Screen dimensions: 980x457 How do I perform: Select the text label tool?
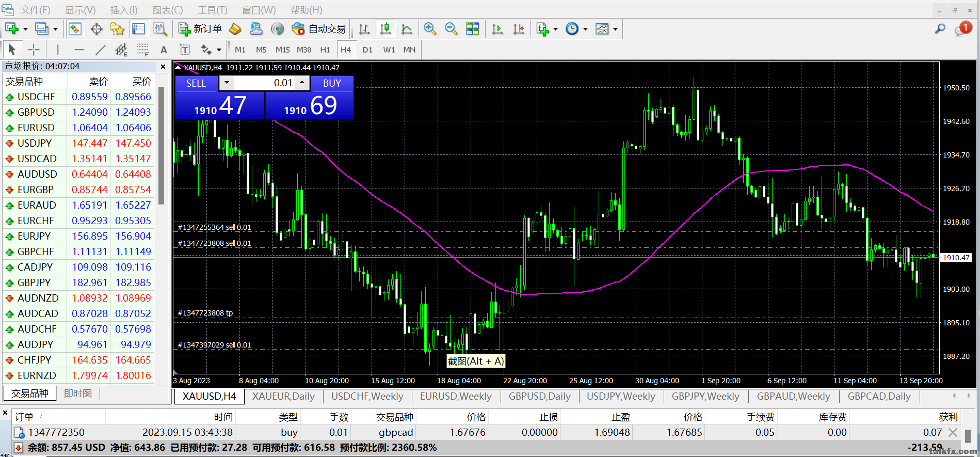point(185,50)
